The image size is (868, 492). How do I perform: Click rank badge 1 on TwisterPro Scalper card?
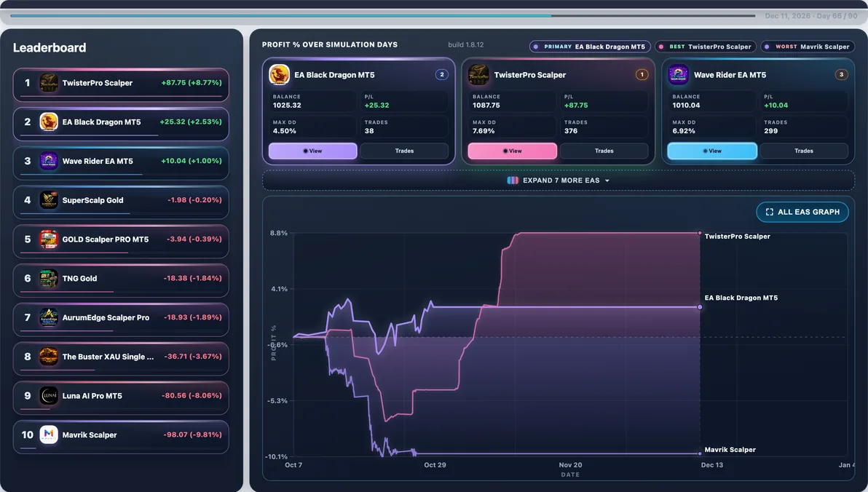coord(642,74)
